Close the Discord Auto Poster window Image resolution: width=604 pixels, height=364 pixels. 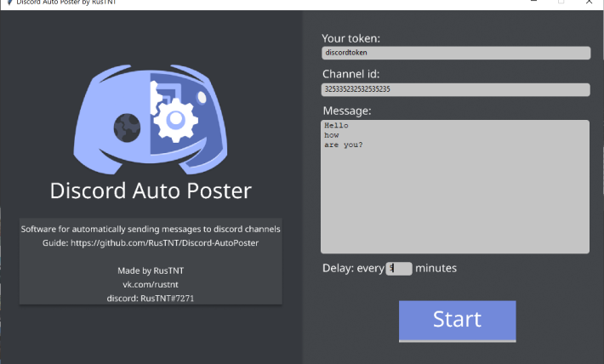pos(589,2)
